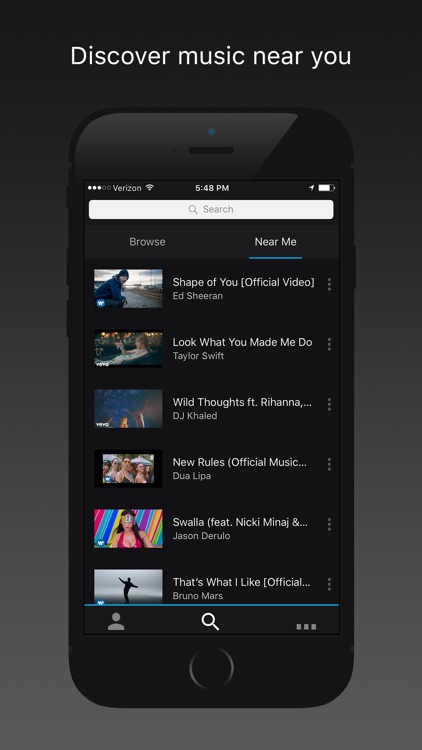Click artist name Dua Lipa
The image size is (422, 750).
click(x=192, y=476)
